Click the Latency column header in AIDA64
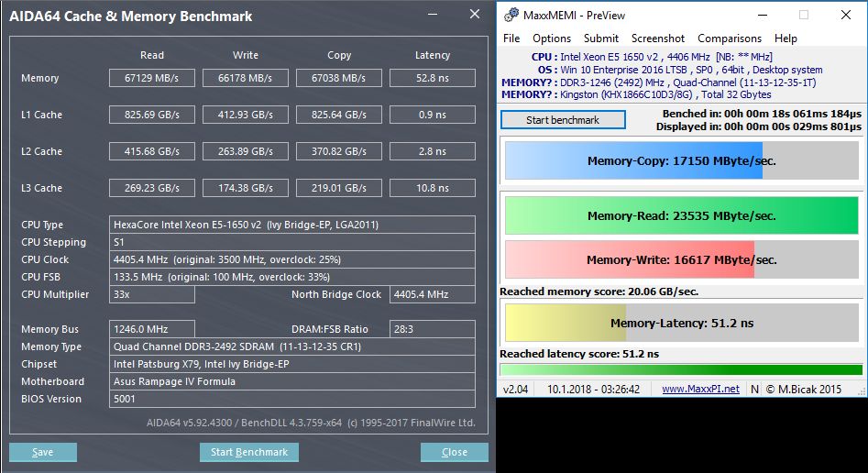The image size is (868, 473). [x=433, y=55]
